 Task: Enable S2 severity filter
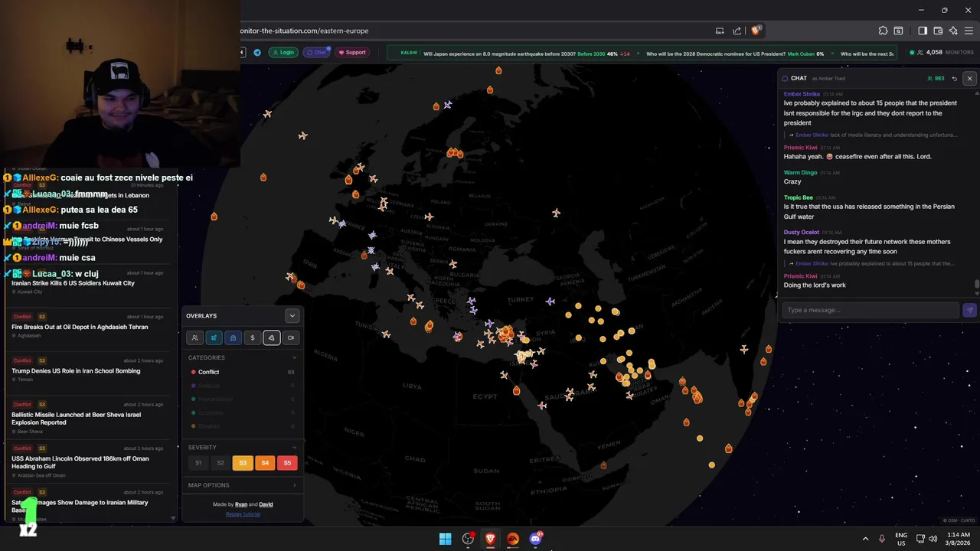click(x=220, y=463)
